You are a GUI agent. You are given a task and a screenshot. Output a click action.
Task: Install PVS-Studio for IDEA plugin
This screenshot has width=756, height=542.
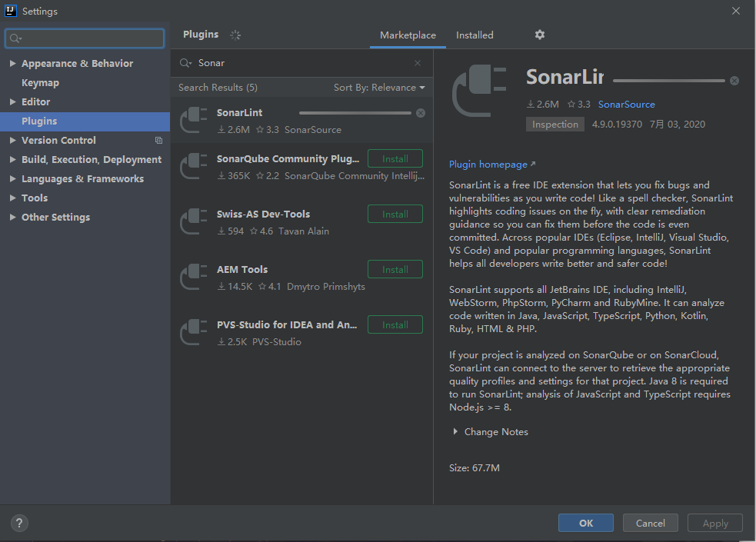point(395,324)
